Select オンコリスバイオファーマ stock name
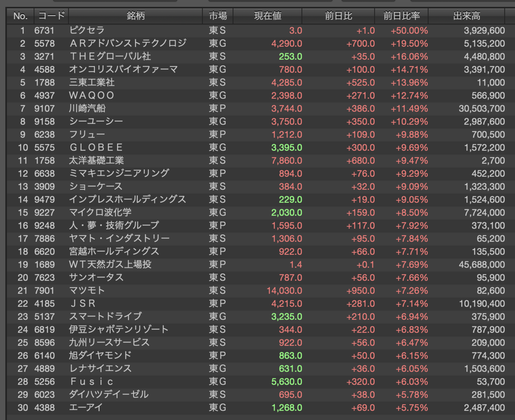The image size is (515, 420). pyautogui.click(x=124, y=69)
